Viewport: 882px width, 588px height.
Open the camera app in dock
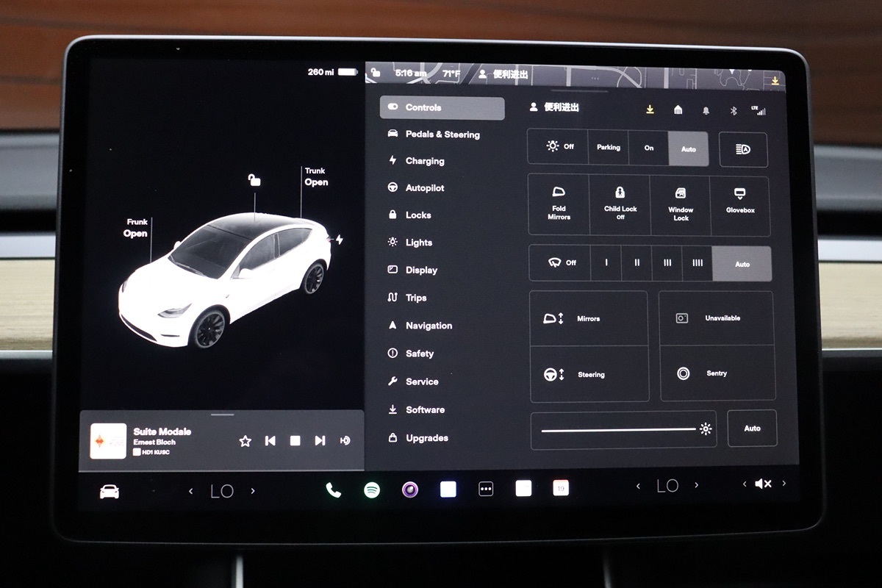point(410,490)
